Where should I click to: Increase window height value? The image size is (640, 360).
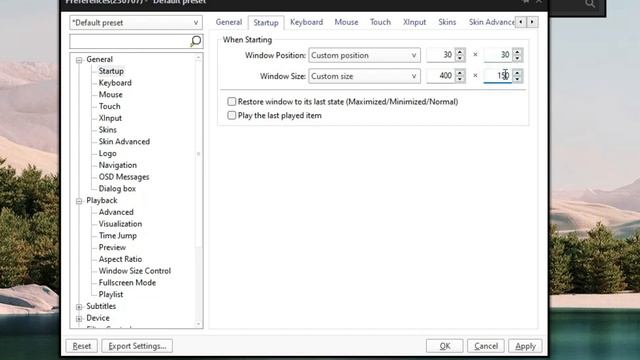pyautogui.click(x=517, y=72)
